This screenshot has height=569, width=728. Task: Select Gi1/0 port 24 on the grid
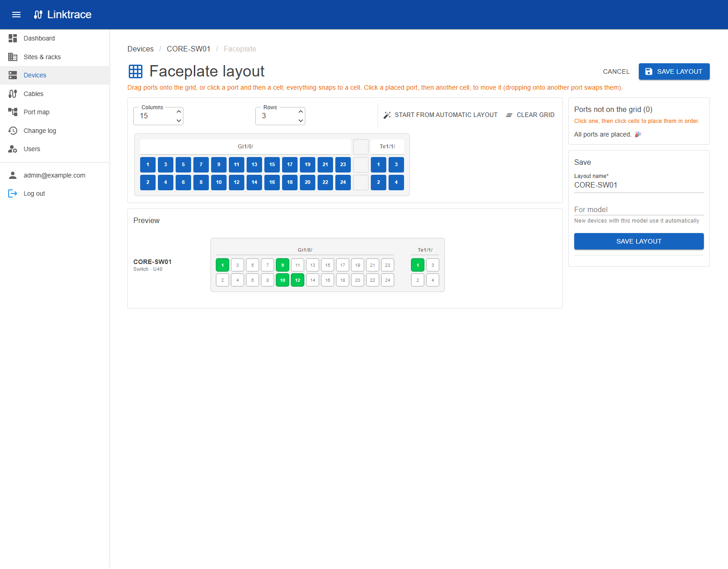tap(343, 183)
